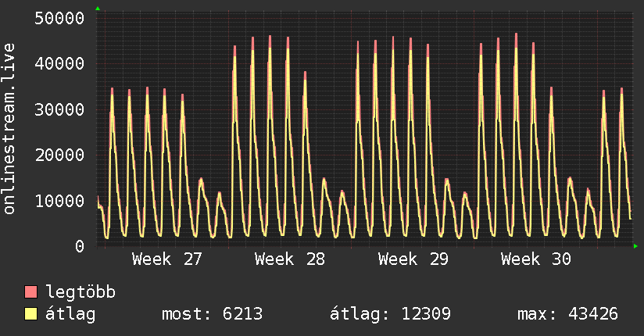Screen dimensions: 644x336
Task: Click the átlag legend label
Action: point(70,314)
